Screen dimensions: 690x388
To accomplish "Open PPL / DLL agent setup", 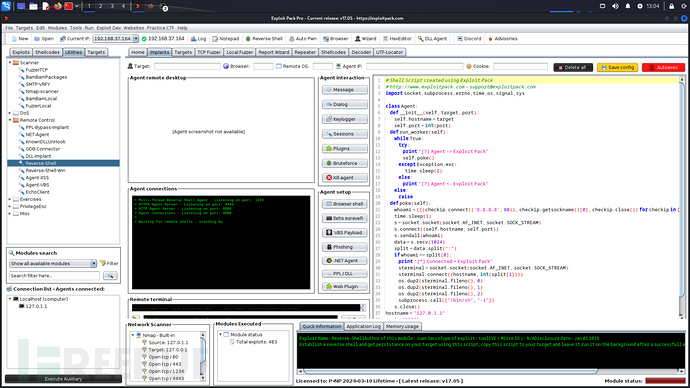I will [345, 274].
